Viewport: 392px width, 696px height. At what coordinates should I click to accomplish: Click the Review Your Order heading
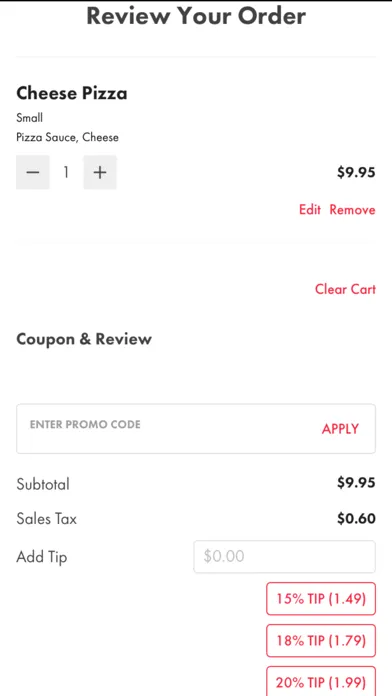point(196,16)
